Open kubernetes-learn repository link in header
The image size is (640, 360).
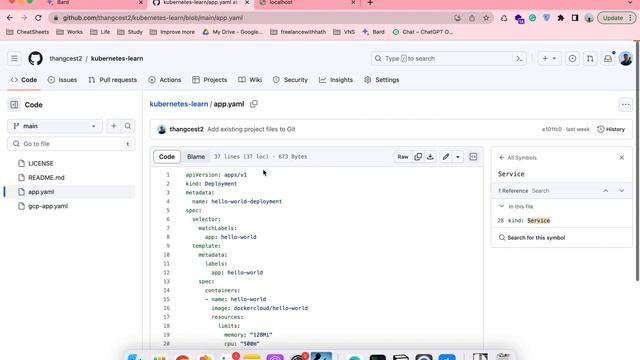(x=117, y=59)
